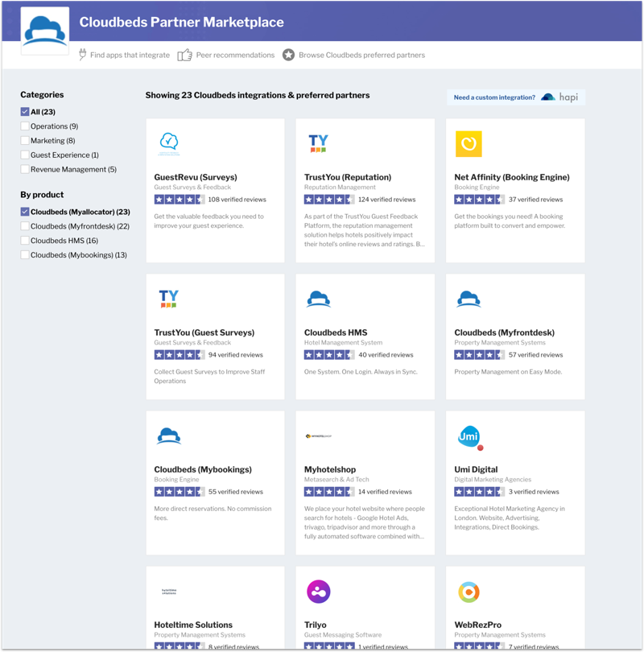Viewport: 644px width, 652px height.
Task: Click 37 verified reviews text
Action: tap(536, 200)
